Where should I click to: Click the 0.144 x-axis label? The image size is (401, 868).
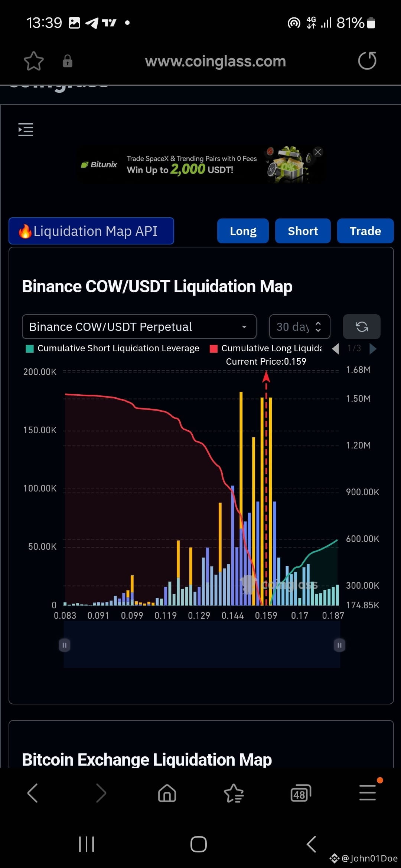pos(233,615)
